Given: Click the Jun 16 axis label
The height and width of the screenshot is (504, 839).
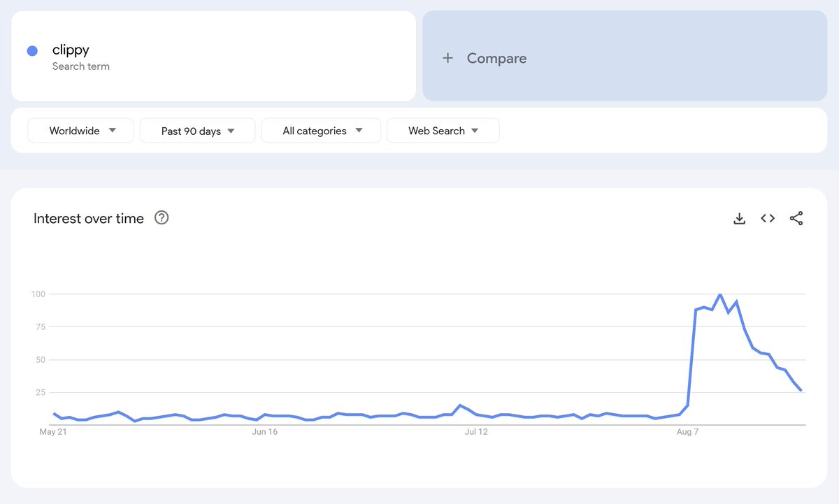Looking at the screenshot, I should pyautogui.click(x=264, y=432).
